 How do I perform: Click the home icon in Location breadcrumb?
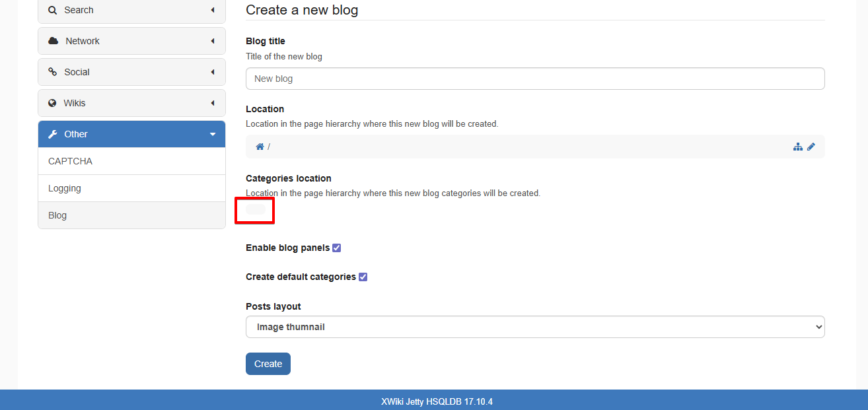[x=260, y=147]
